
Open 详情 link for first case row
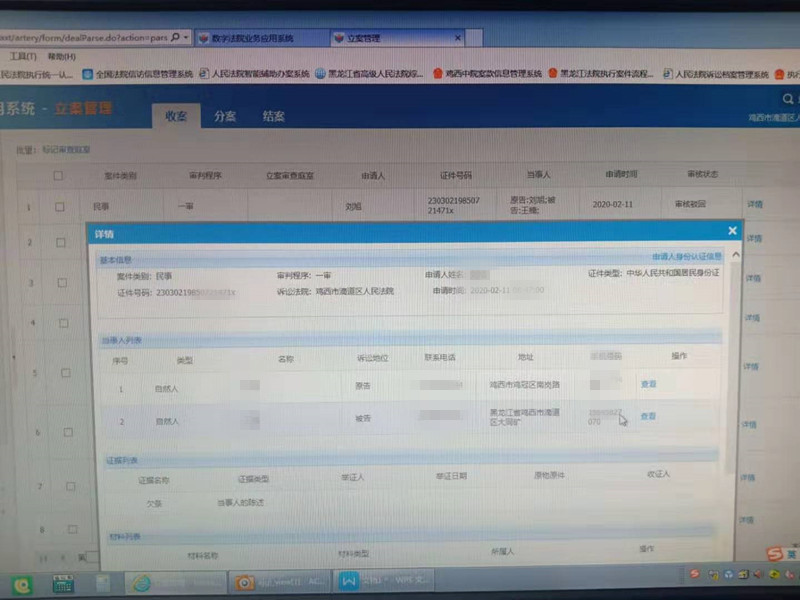pyautogui.click(x=753, y=204)
